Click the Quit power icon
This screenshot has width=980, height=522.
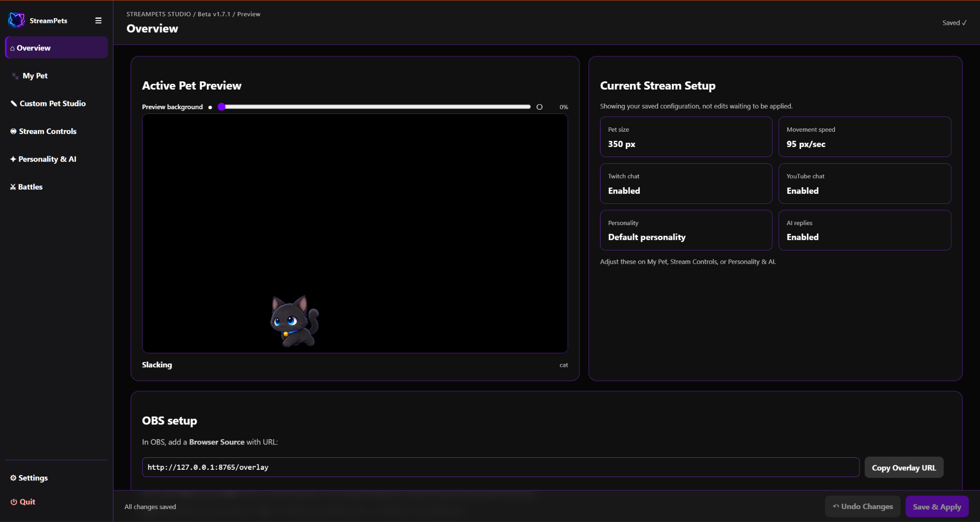coord(14,502)
